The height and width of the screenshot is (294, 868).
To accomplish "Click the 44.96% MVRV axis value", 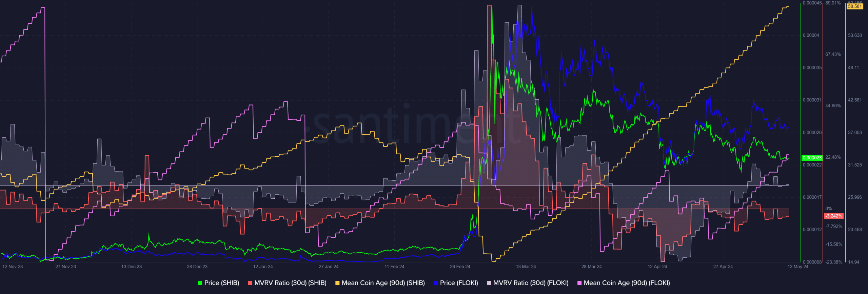I will [833, 106].
